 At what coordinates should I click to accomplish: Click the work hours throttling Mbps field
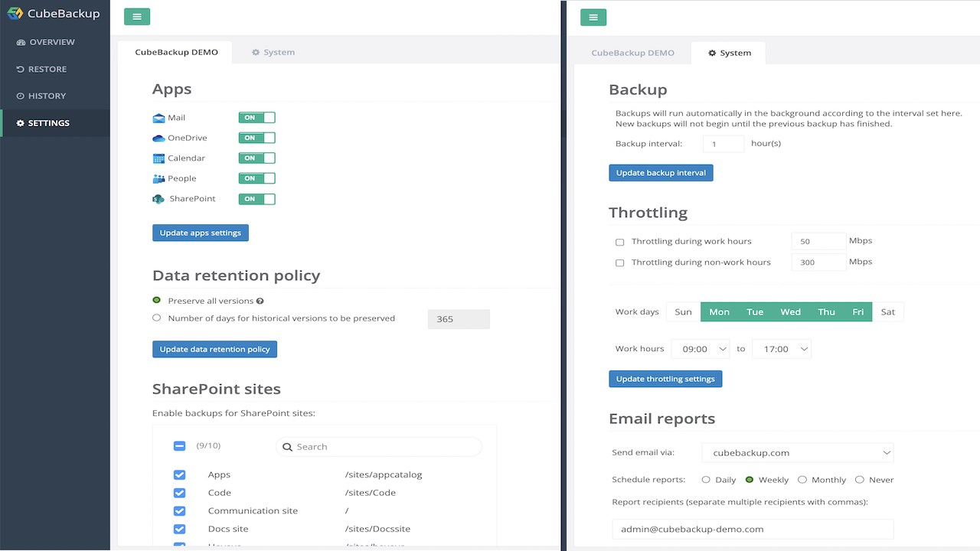click(x=818, y=241)
